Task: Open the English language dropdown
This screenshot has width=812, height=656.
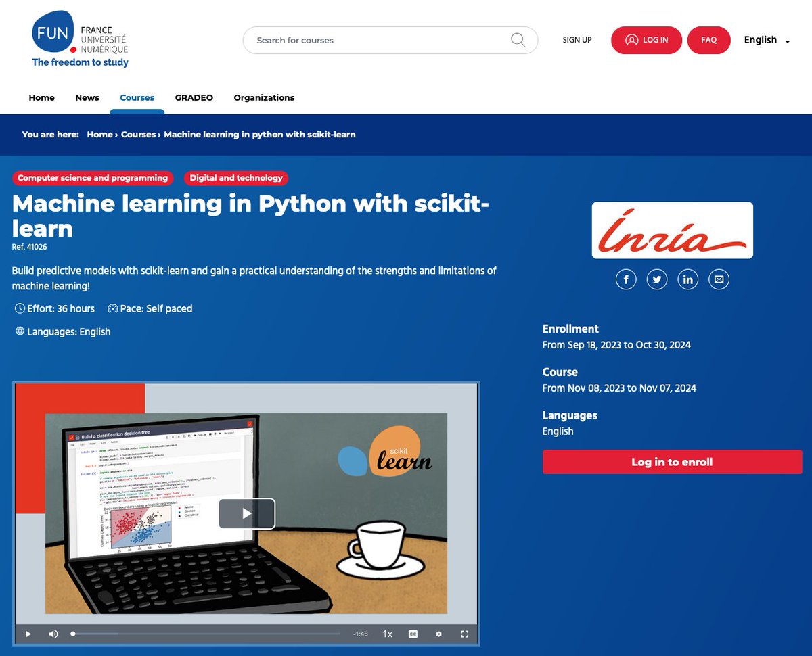Action: (x=765, y=40)
